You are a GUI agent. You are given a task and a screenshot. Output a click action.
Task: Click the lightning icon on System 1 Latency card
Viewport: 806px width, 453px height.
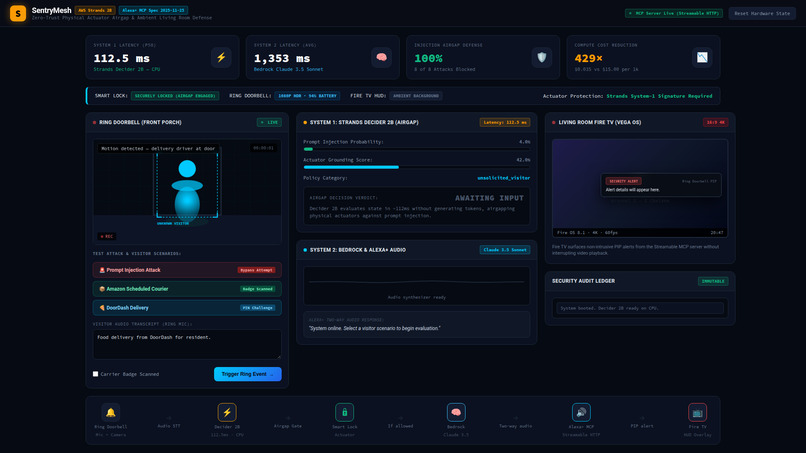tap(221, 58)
